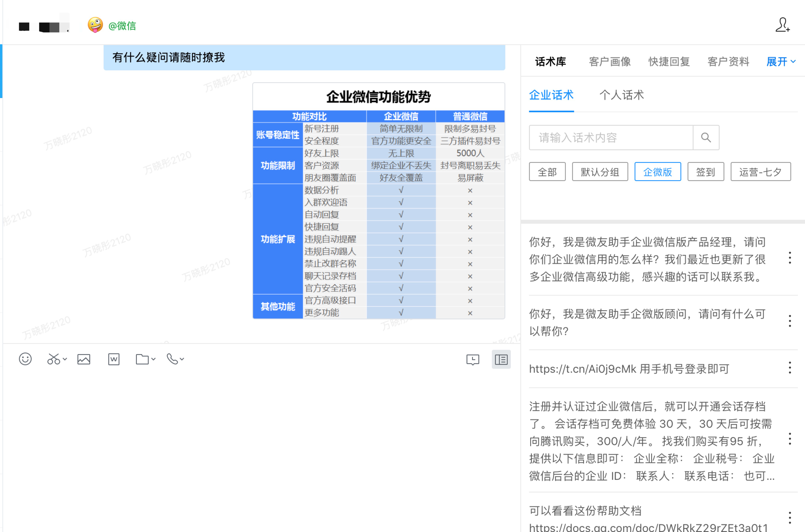The width and height of the screenshot is (805, 532).
Task: Open more menu for t.cn link script
Action: (790, 368)
